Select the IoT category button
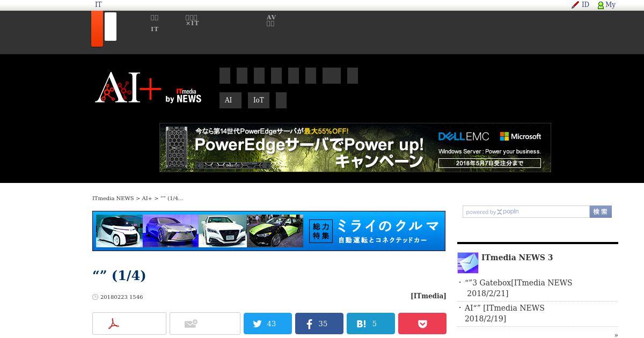644x338 pixels. pyautogui.click(x=259, y=100)
